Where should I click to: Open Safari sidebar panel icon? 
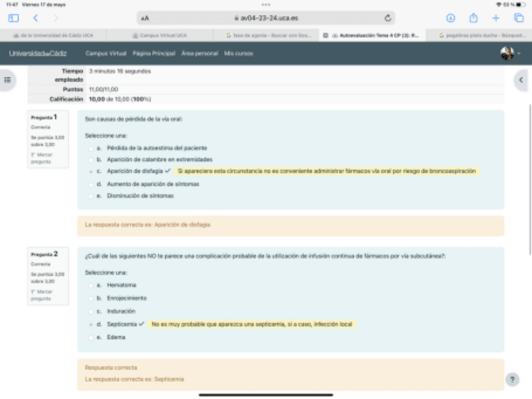14,18
